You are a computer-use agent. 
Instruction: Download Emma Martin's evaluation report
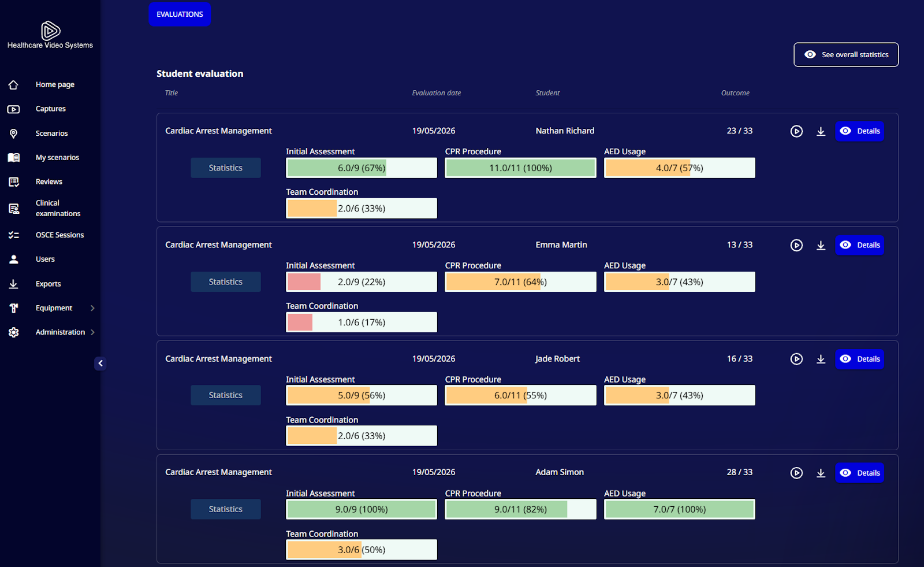pos(821,245)
